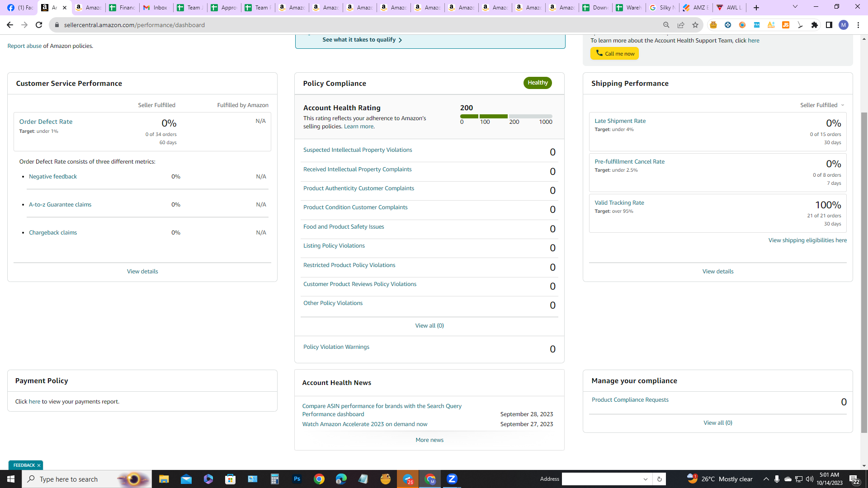Viewport: 868px width, 488px height.
Task: Open Watch Amazon Accelerate 2023 news
Action: coord(364,424)
